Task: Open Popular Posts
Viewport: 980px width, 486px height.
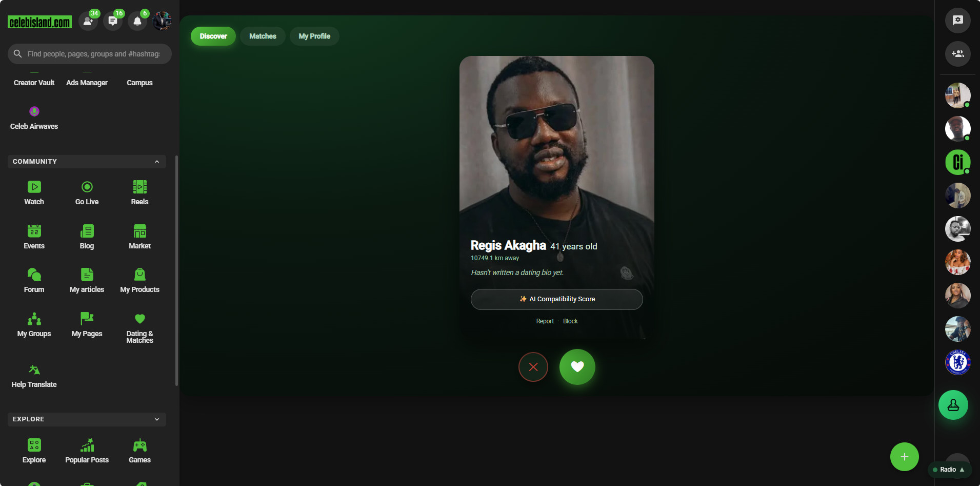Action: click(87, 451)
